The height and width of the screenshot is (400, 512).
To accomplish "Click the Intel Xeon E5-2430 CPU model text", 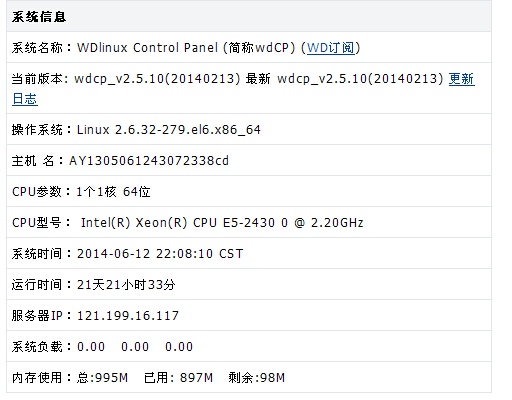I will point(222,223).
